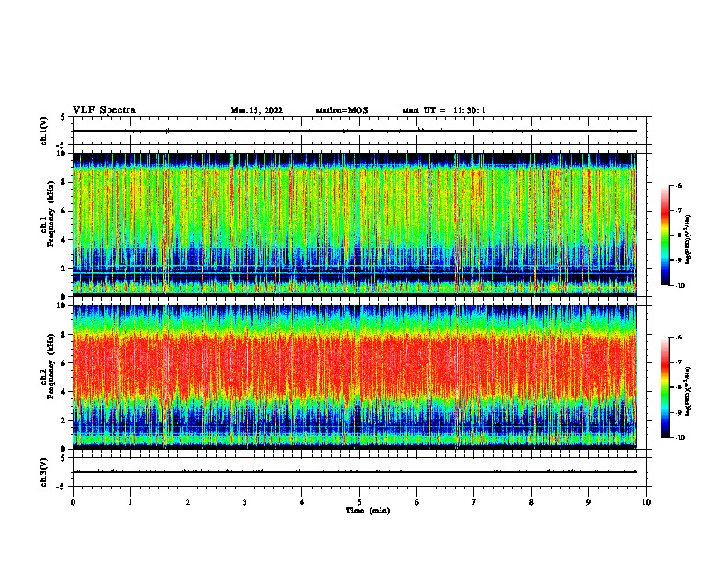The width and height of the screenshot is (728, 563).
Task: Click time axis tick label "2"
Action: [x=188, y=502]
